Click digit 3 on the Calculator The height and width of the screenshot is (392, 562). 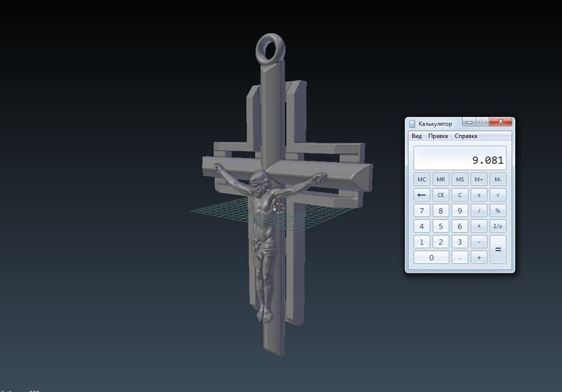(460, 242)
